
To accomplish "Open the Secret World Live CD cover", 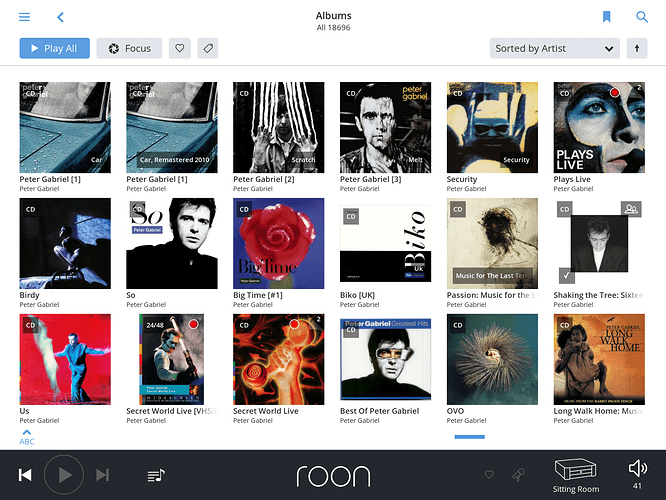I will [x=279, y=359].
